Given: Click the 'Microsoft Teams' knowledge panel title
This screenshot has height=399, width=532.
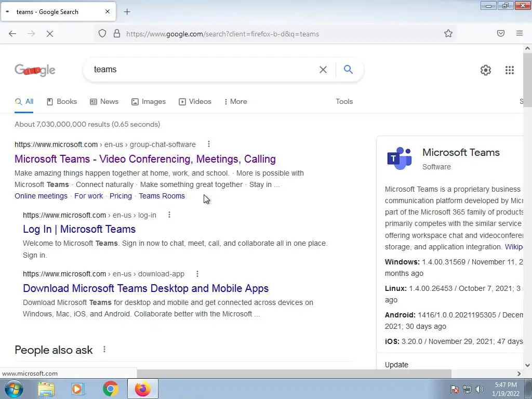Looking at the screenshot, I should coord(461,152).
